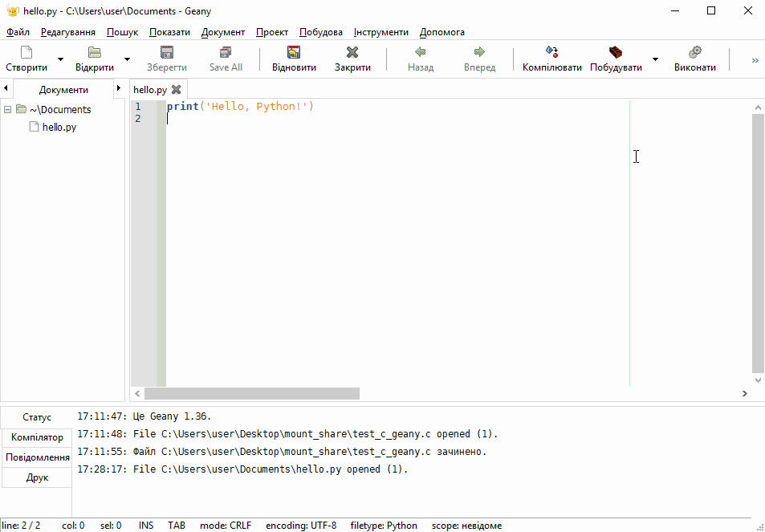Open the Показати menu

click(169, 32)
